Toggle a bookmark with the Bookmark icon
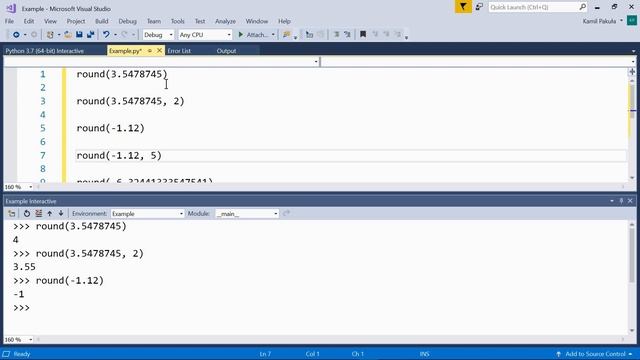The height and width of the screenshot is (360, 640). [x=363, y=35]
